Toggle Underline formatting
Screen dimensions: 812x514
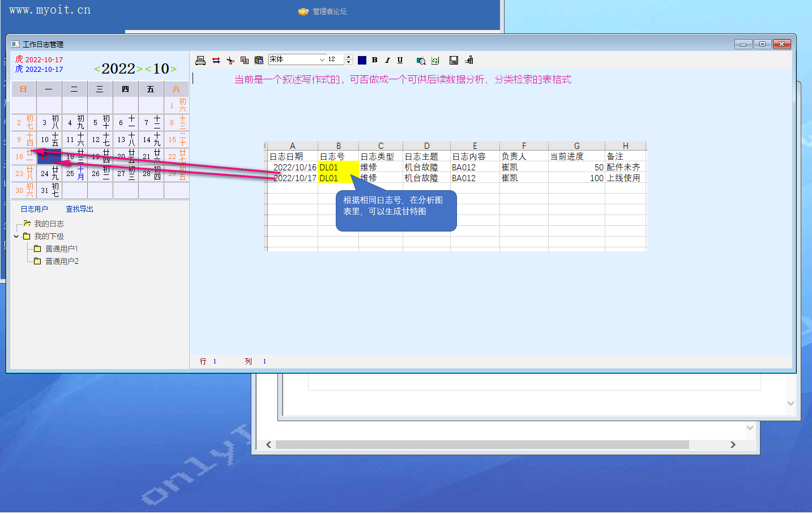coord(400,60)
